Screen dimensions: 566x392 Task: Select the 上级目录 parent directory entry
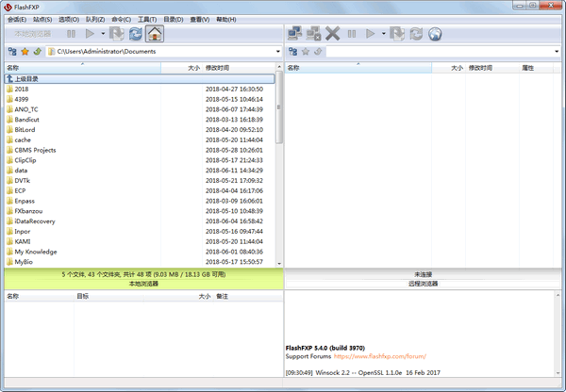tap(27, 79)
